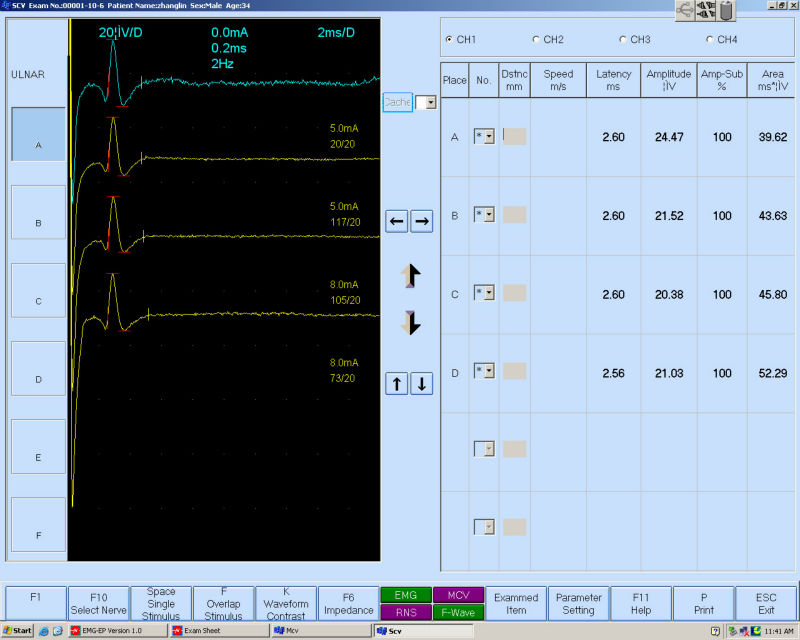Screen dimensions: 800x640
Task: Click the distance input field in row B
Action: pyautogui.click(x=514, y=214)
